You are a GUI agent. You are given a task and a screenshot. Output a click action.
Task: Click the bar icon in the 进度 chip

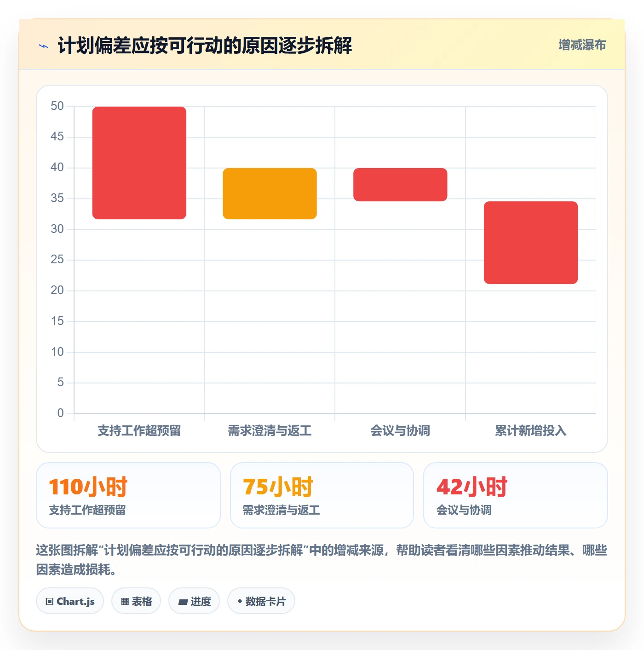click(x=183, y=602)
